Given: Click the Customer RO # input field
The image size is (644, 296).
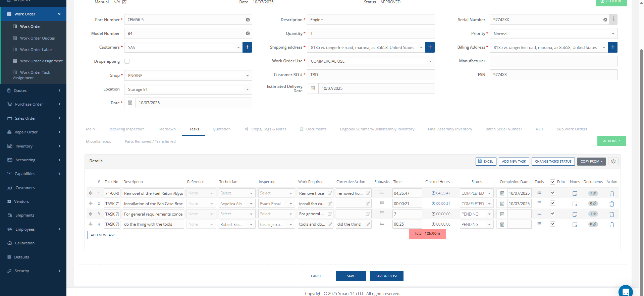Looking at the screenshot, I should point(371,75).
